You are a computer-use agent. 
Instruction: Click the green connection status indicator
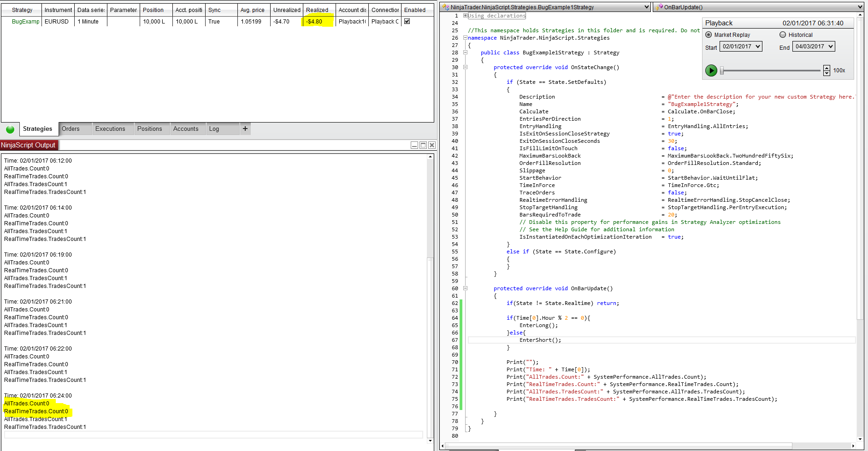pyautogui.click(x=10, y=129)
